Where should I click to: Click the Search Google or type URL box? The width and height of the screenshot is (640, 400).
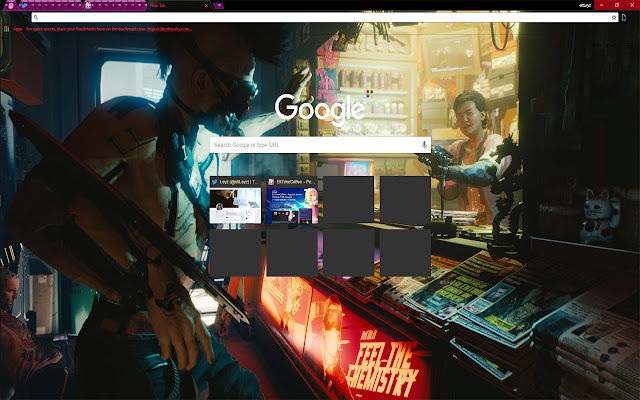tap(320, 145)
